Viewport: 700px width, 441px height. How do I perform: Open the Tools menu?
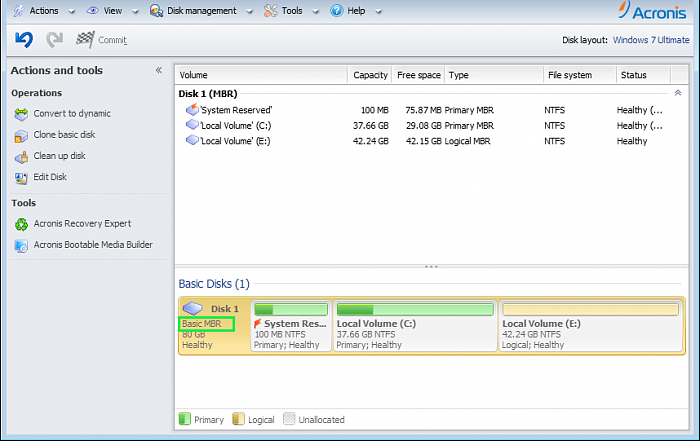(291, 11)
